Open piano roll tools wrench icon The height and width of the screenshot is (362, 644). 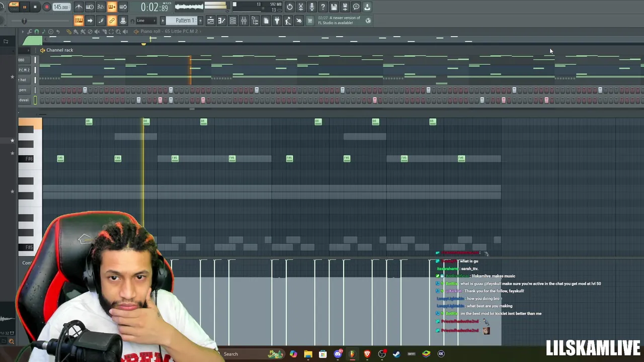tap(30, 32)
